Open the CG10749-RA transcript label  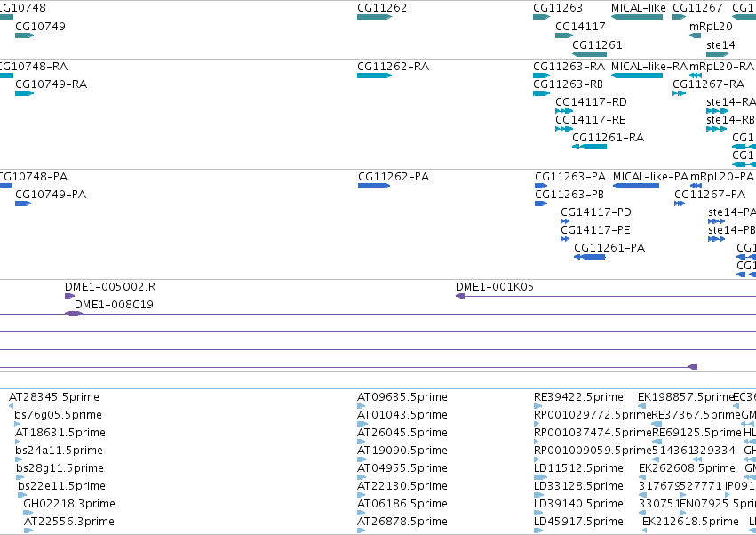52,84
